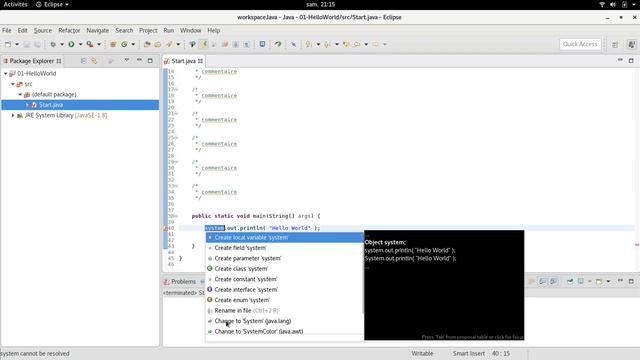Expand the Start.java tree node
This screenshot has height=360, width=640.
pyautogui.click(x=27, y=105)
